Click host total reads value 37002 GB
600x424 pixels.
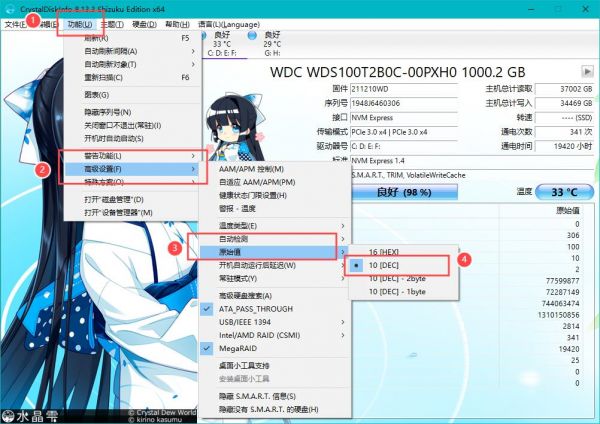[564, 89]
